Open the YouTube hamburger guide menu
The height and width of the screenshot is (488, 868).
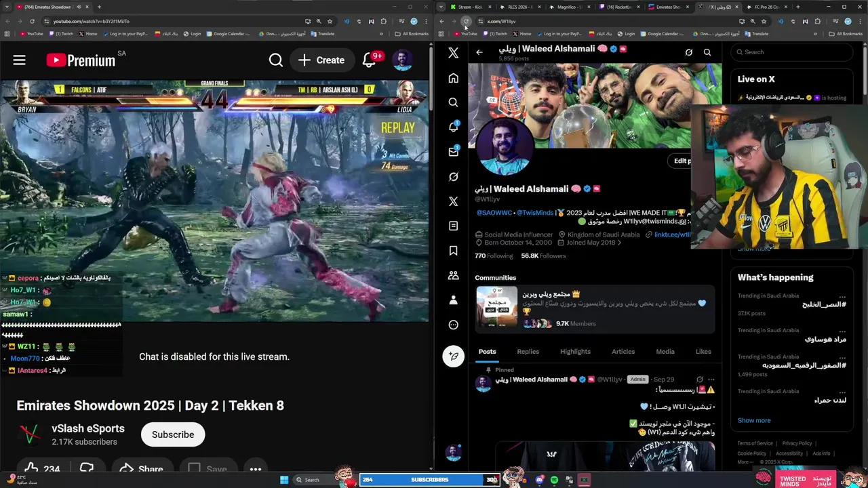pos(19,60)
